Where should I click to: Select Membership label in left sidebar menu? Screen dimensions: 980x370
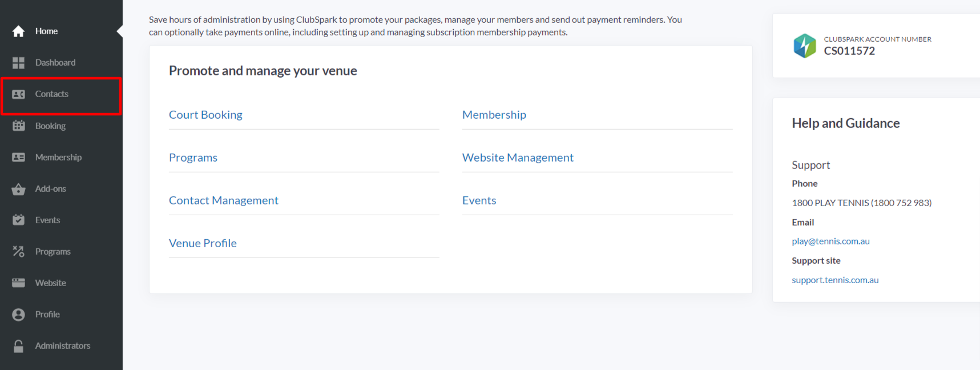tap(58, 157)
